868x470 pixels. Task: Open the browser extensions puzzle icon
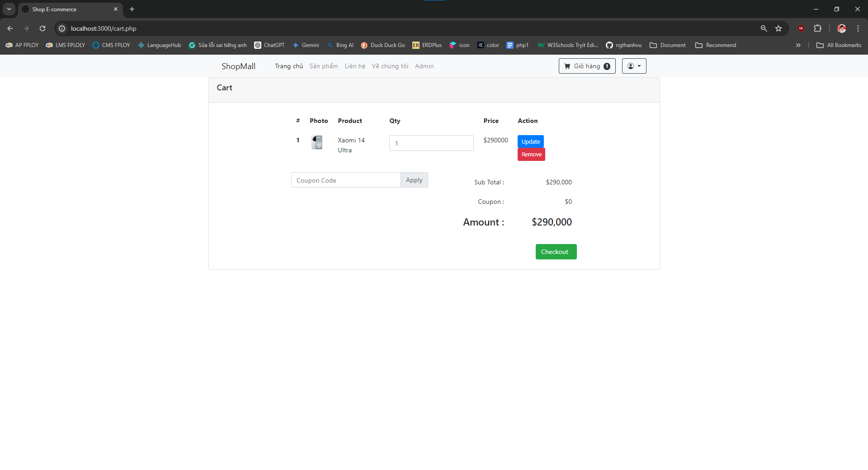817,28
